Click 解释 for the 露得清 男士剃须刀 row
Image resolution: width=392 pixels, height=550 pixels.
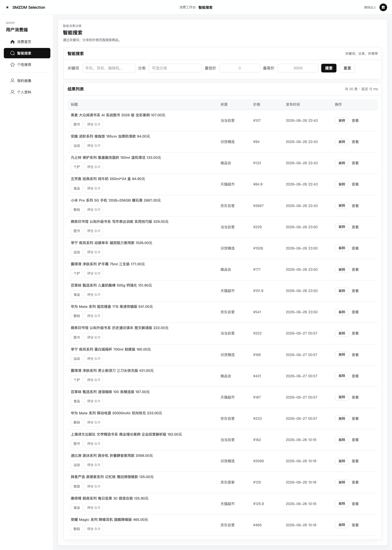(342, 376)
